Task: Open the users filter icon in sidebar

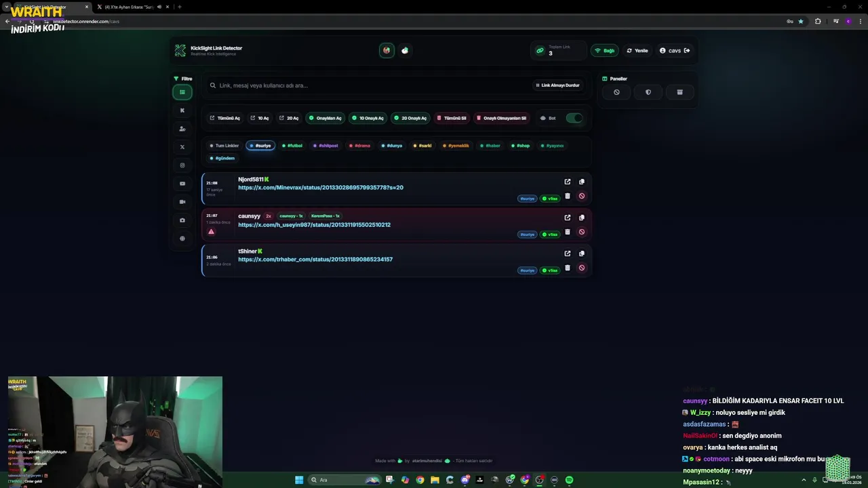Action: 182,129
